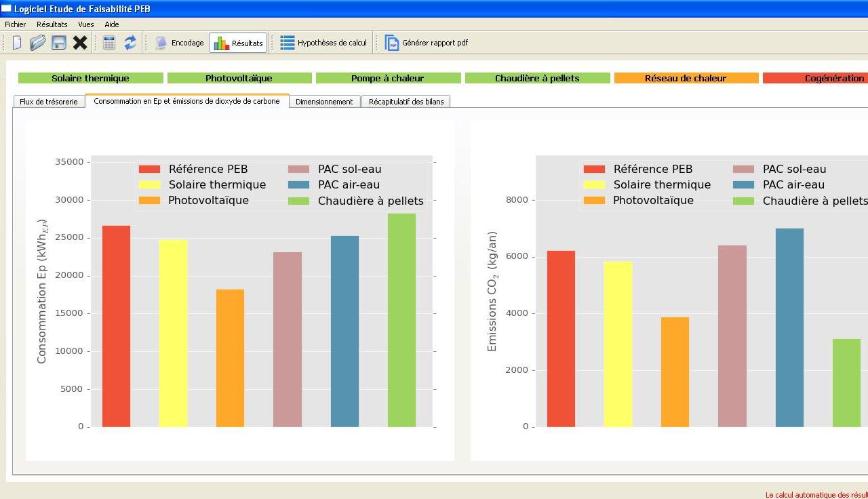Viewport: 868px width, 499px height.
Task: Open the Aide menu
Action: coord(112,24)
